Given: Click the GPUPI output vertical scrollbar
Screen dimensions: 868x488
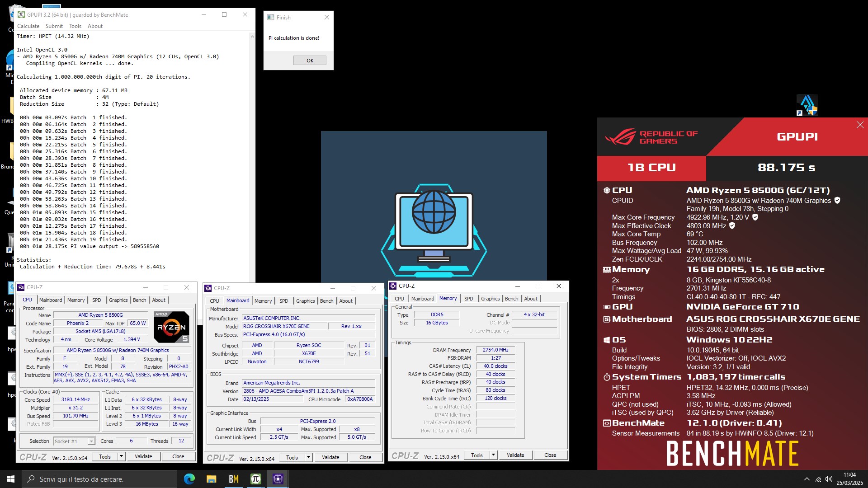Looking at the screenshot, I should [252, 157].
